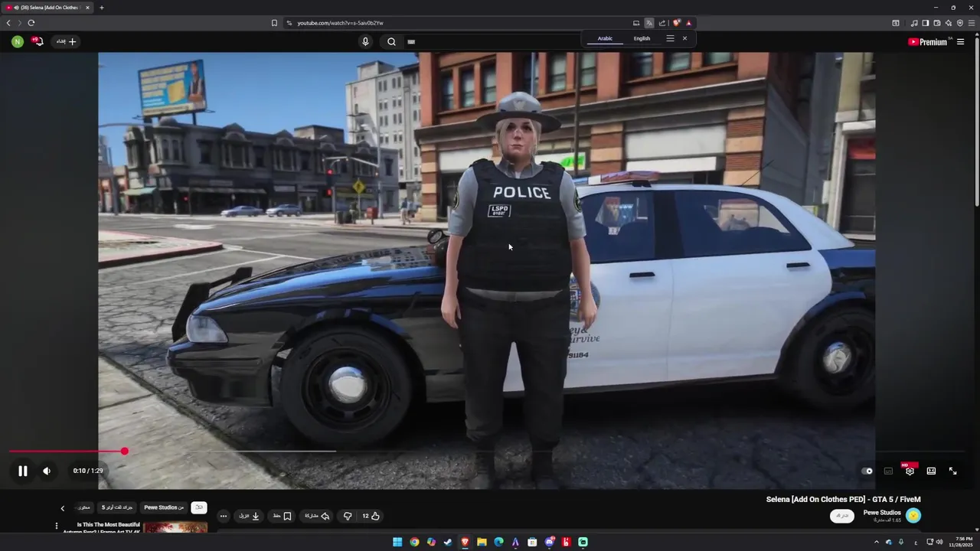Toggle the browser sidebar panel icon

click(x=925, y=23)
